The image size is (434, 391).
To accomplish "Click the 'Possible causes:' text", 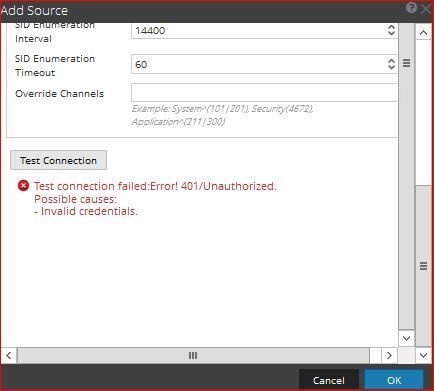I will 76,199.
